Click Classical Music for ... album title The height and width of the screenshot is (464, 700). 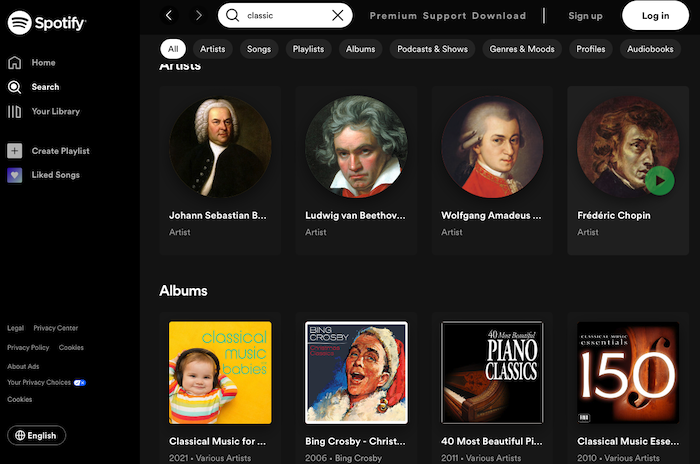pyautogui.click(x=217, y=441)
